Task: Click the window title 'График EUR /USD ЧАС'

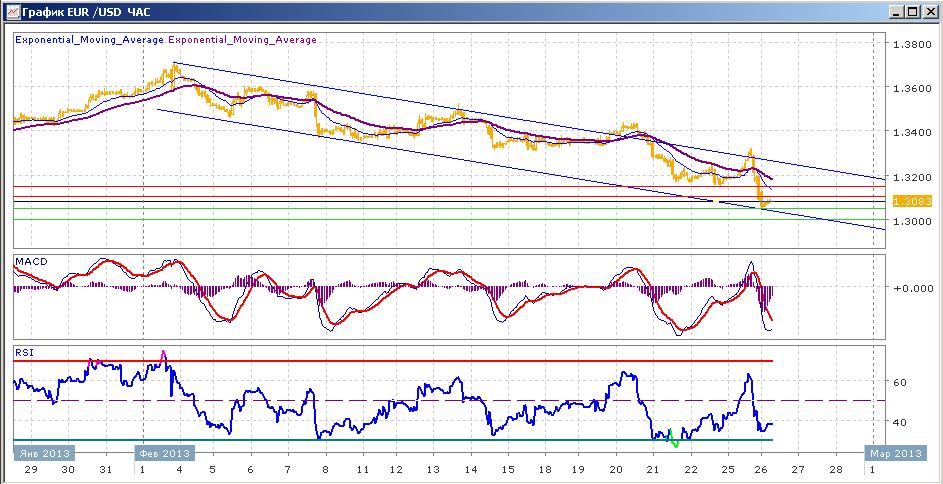Action: [x=86, y=12]
